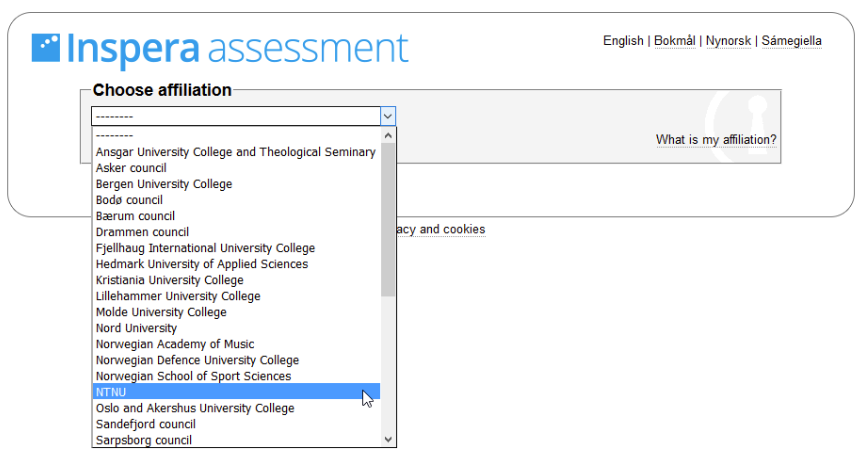The image size is (864, 453).
Task: Choose Sandefjord council option
Action: point(236,424)
